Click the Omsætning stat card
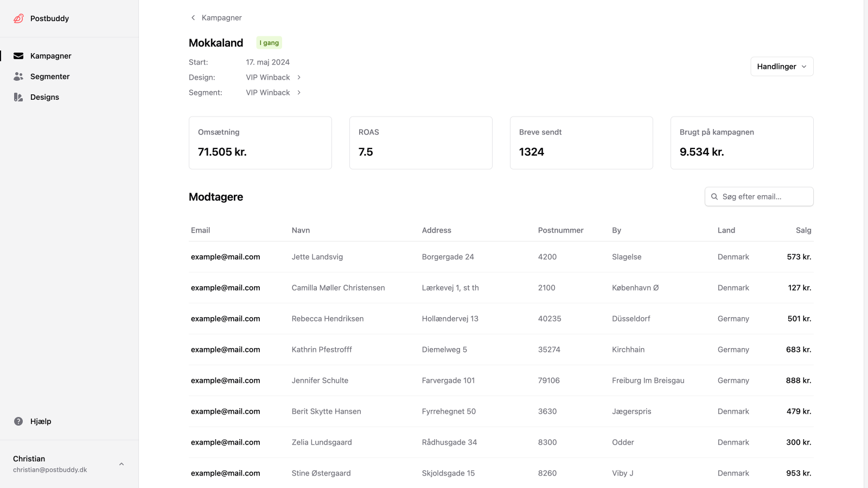This screenshot has height=488, width=868. (260, 143)
